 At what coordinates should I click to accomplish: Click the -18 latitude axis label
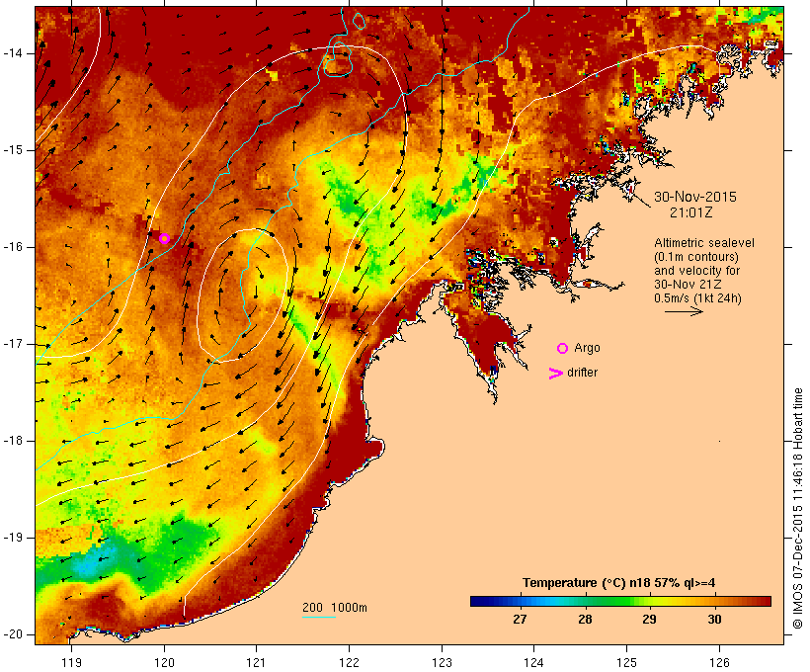[x=13, y=441]
